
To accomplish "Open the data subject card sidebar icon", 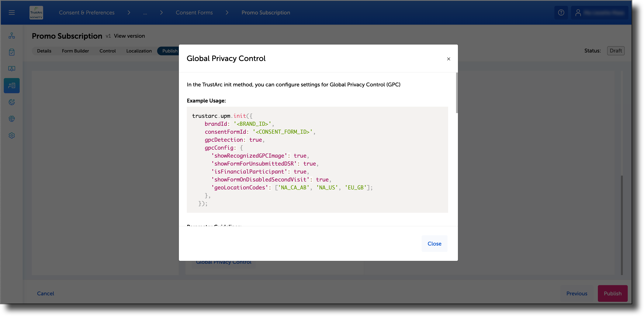I will click(x=12, y=69).
